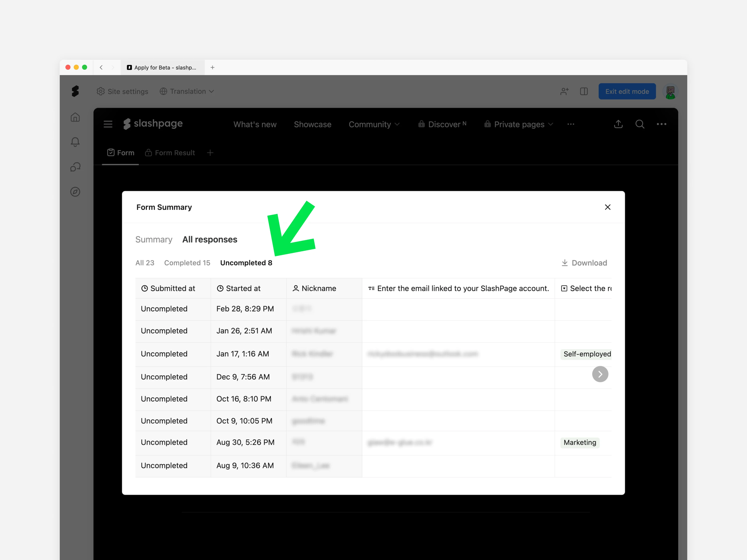Download the form responses
747x560 pixels.
click(584, 263)
